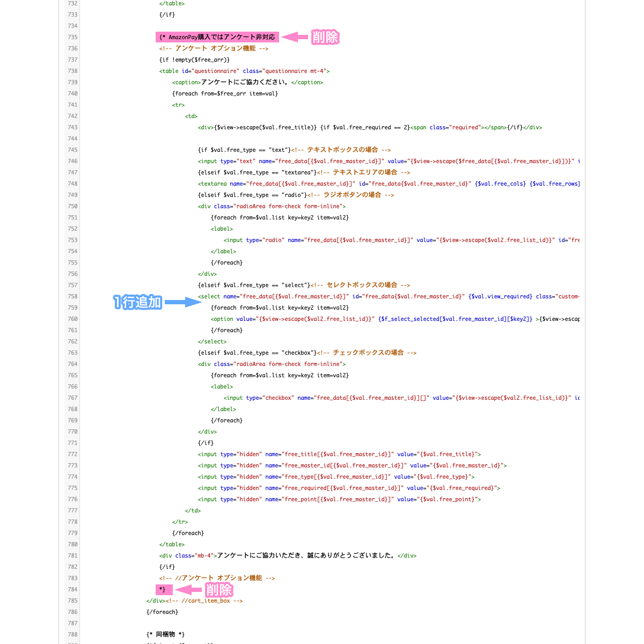Click the input type="text" line 746

point(389,161)
